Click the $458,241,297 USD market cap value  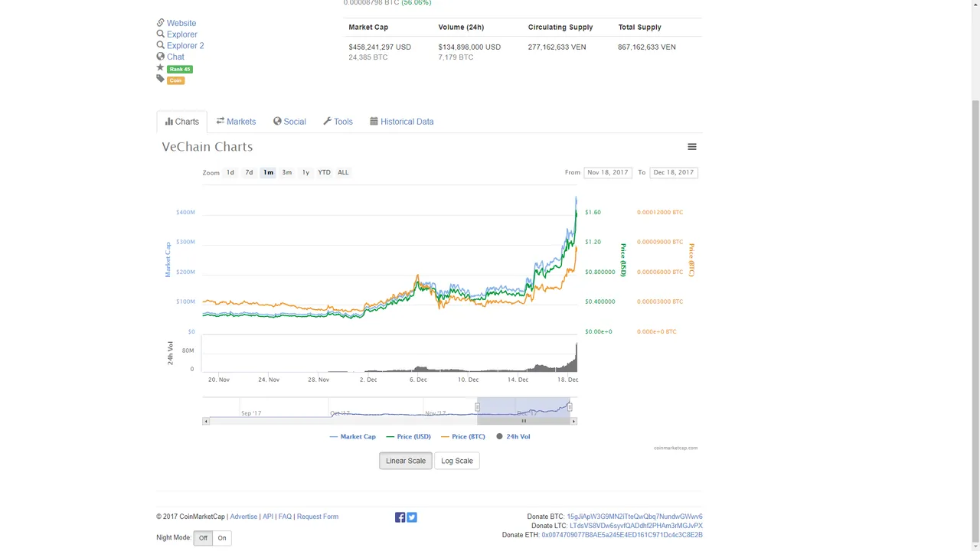click(380, 47)
